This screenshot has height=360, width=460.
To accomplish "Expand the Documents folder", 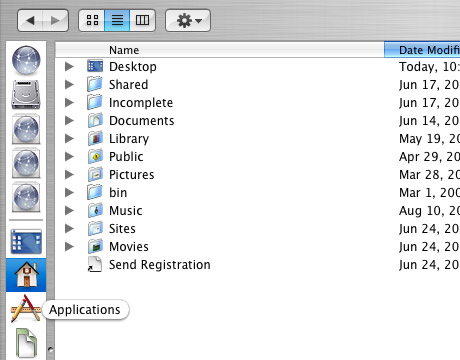I will click(69, 120).
